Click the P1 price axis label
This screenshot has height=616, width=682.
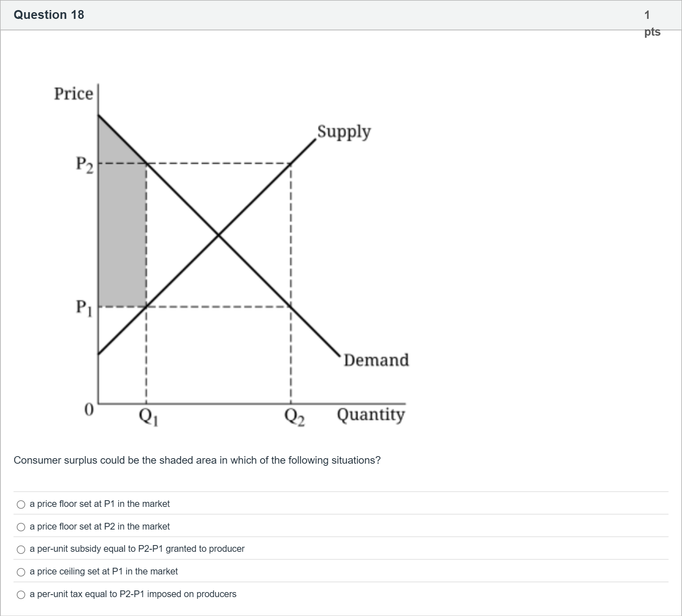[84, 307]
